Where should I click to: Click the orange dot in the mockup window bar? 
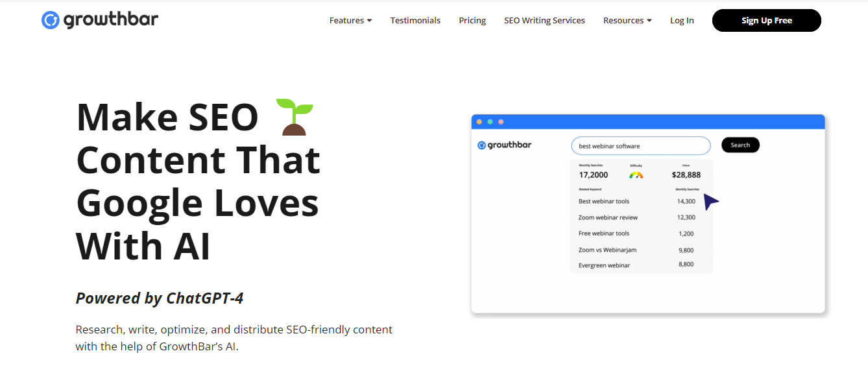point(479,122)
